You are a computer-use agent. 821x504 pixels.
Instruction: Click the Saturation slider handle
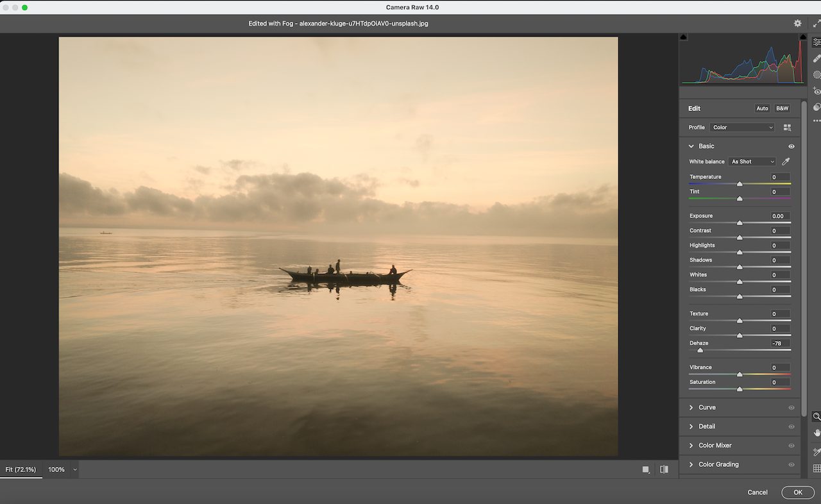pos(740,389)
